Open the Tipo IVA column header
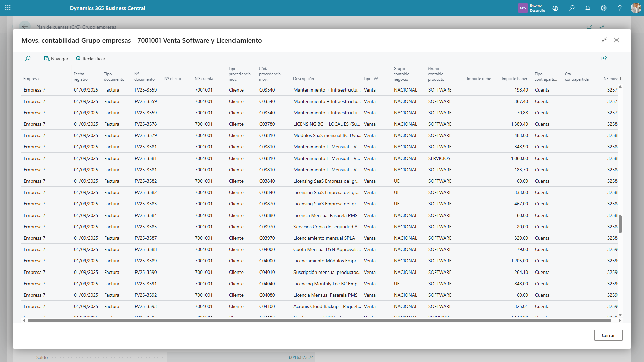This screenshot has width=644, height=362. click(371, 79)
